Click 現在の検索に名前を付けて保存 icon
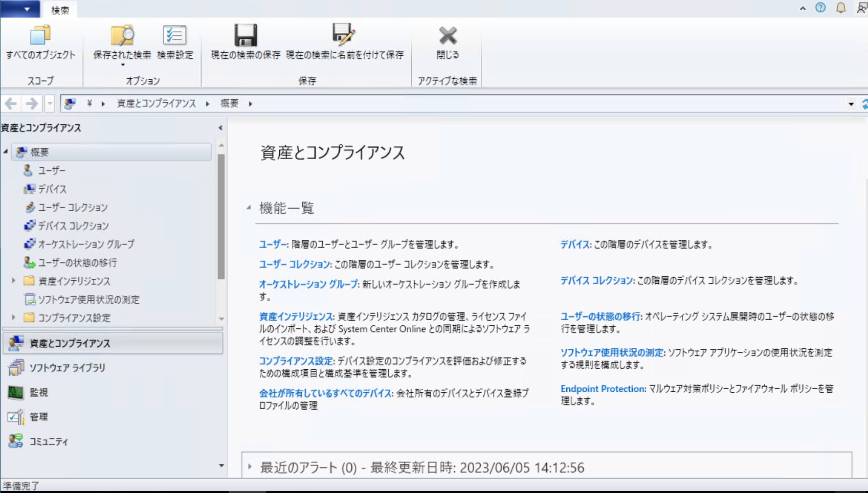868x493 pixels. click(x=344, y=36)
